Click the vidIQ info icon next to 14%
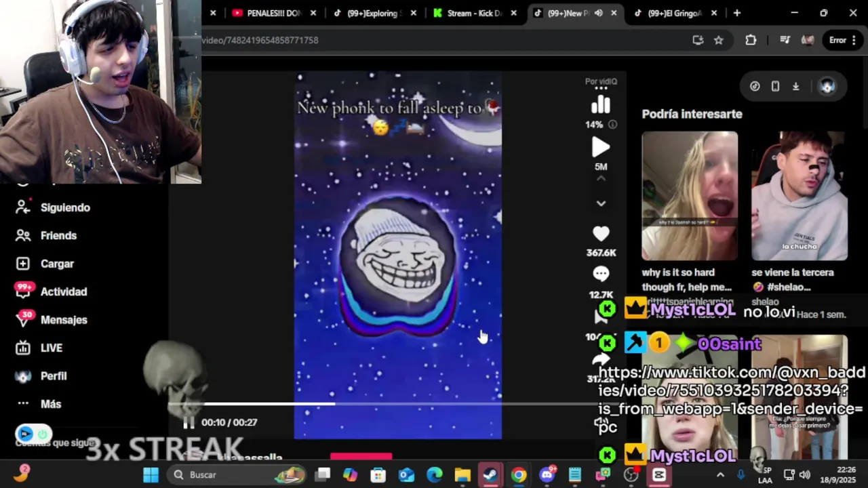Screen dimensions: 868x488 click(x=612, y=125)
